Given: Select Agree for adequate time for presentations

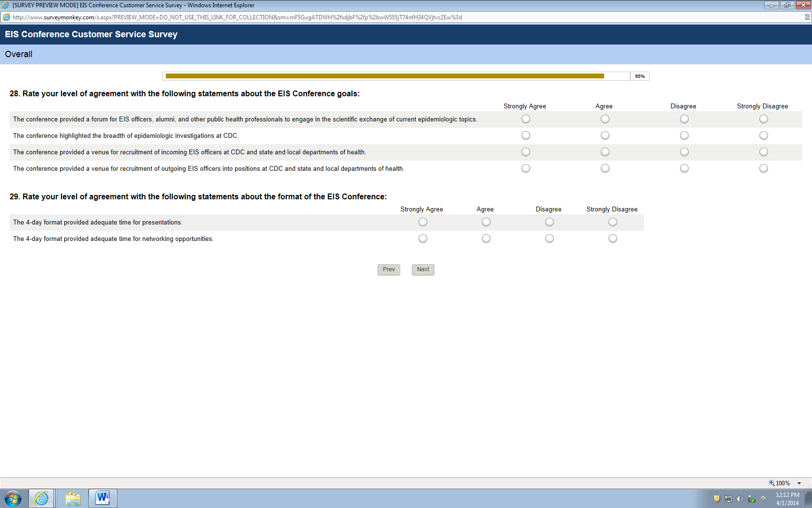Looking at the screenshot, I should 486,222.
